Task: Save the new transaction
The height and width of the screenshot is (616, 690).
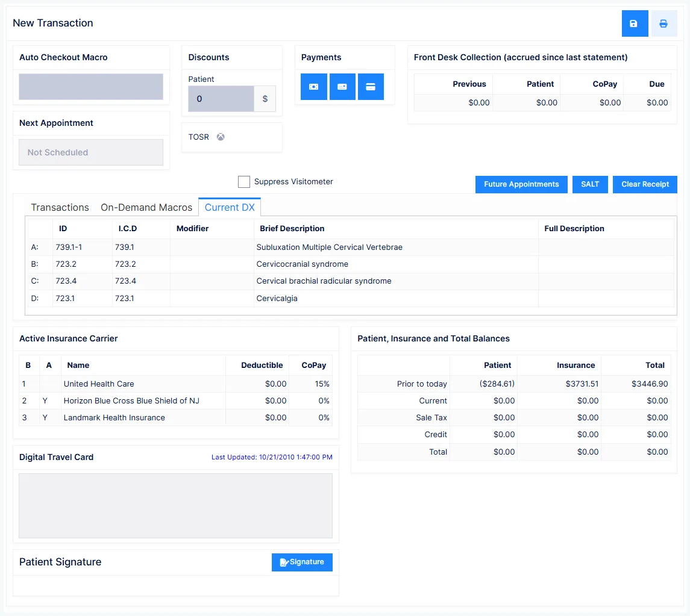Action: coord(635,23)
